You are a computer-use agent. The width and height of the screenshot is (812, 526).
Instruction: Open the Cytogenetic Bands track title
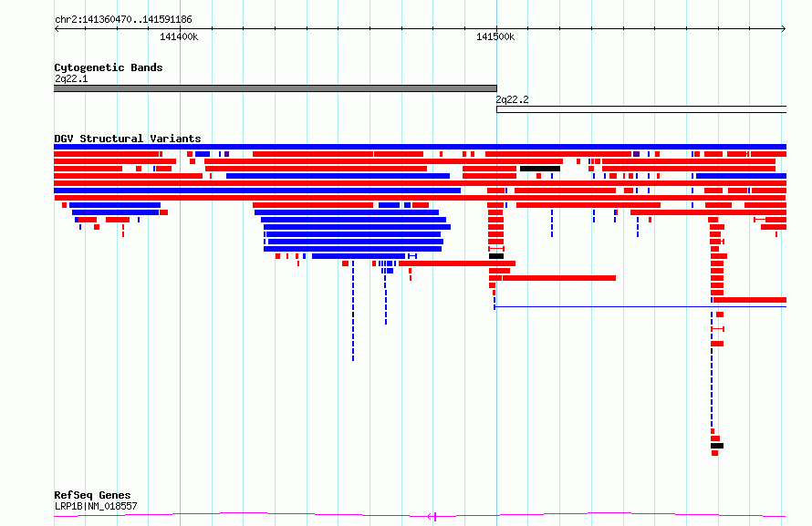click(x=109, y=67)
